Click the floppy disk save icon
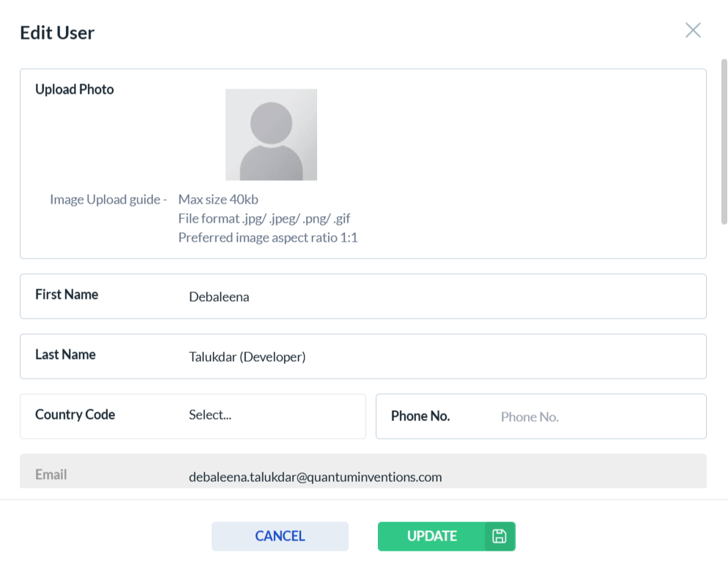 click(499, 536)
